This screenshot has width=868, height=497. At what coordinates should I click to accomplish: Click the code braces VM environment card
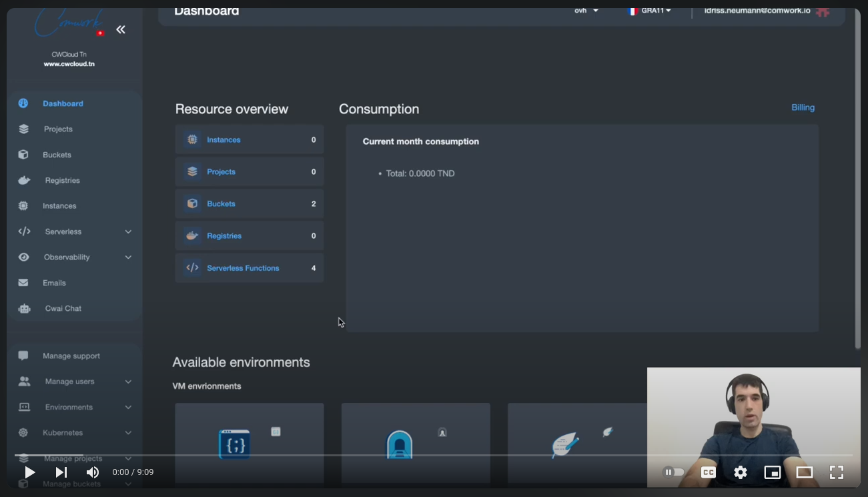click(x=249, y=443)
